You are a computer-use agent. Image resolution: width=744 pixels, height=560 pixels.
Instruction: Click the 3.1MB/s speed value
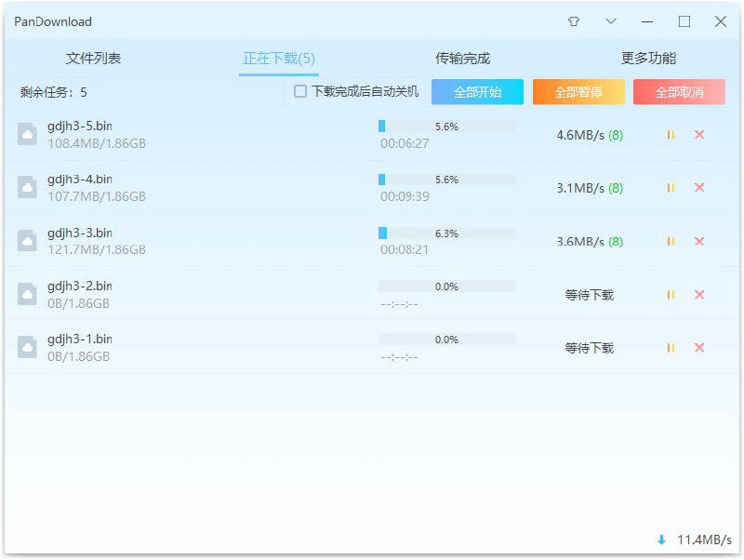click(x=580, y=189)
